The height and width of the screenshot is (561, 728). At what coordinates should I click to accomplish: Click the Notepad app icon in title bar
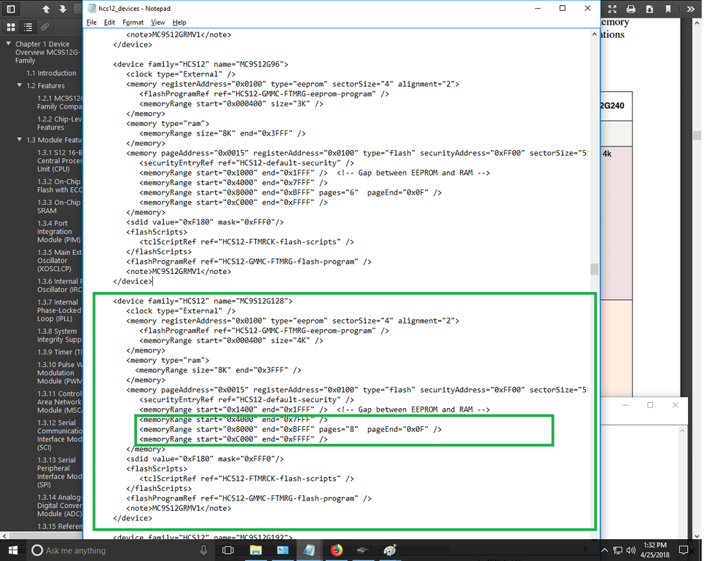(x=92, y=8)
